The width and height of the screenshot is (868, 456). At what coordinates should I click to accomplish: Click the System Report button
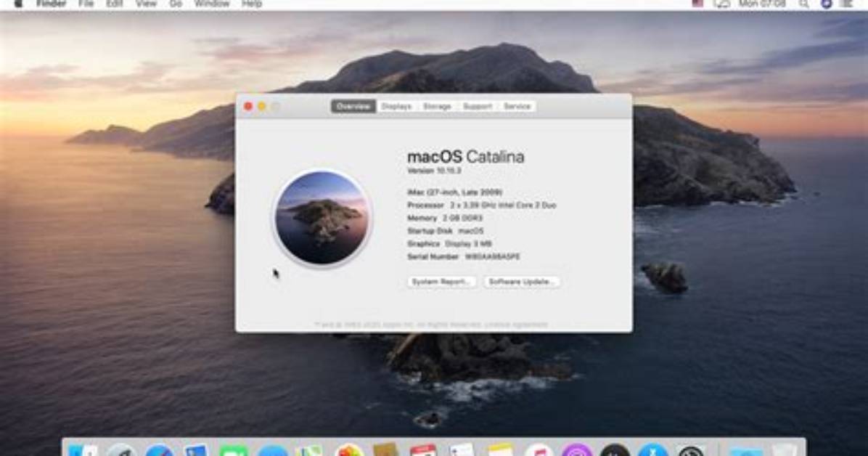click(x=441, y=282)
